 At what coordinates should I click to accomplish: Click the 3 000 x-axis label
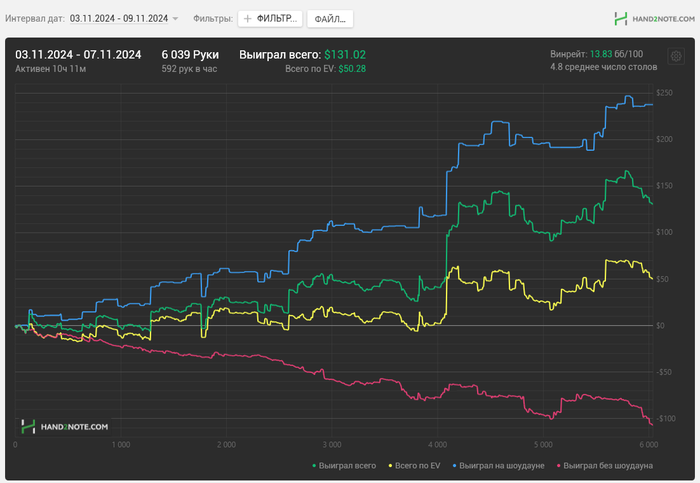click(x=332, y=445)
